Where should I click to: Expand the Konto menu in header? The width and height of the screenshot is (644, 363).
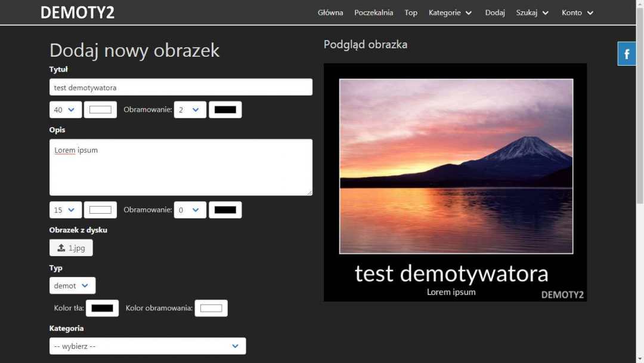click(x=577, y=13)
